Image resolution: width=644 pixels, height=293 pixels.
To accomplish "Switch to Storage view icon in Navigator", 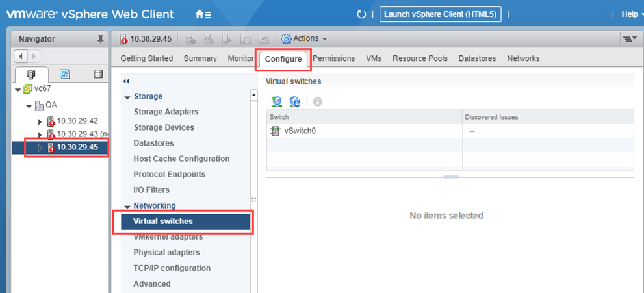I will [x=98, y=74].
